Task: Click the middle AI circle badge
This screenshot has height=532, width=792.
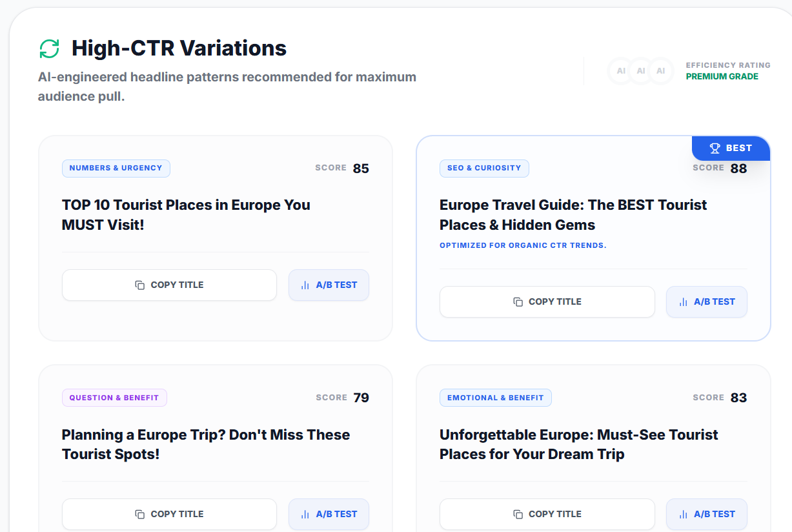Action: coord(641,71)
